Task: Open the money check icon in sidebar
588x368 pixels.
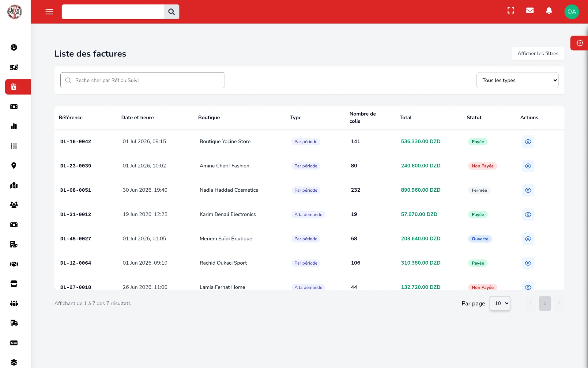Action: click(x=14, y=343)
